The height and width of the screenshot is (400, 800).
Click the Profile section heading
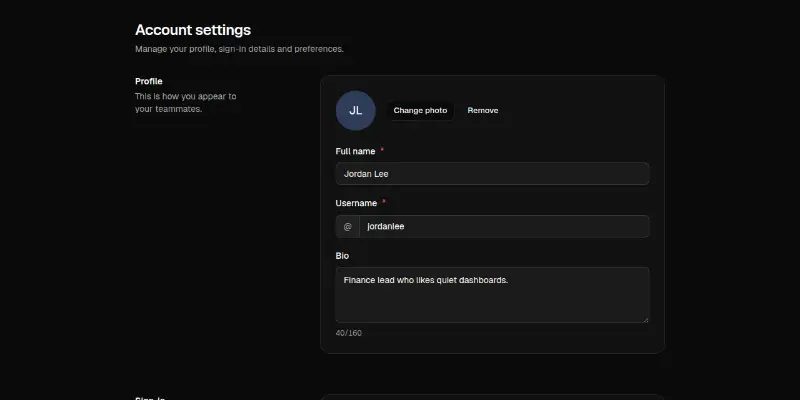click(x=148, y=82)
